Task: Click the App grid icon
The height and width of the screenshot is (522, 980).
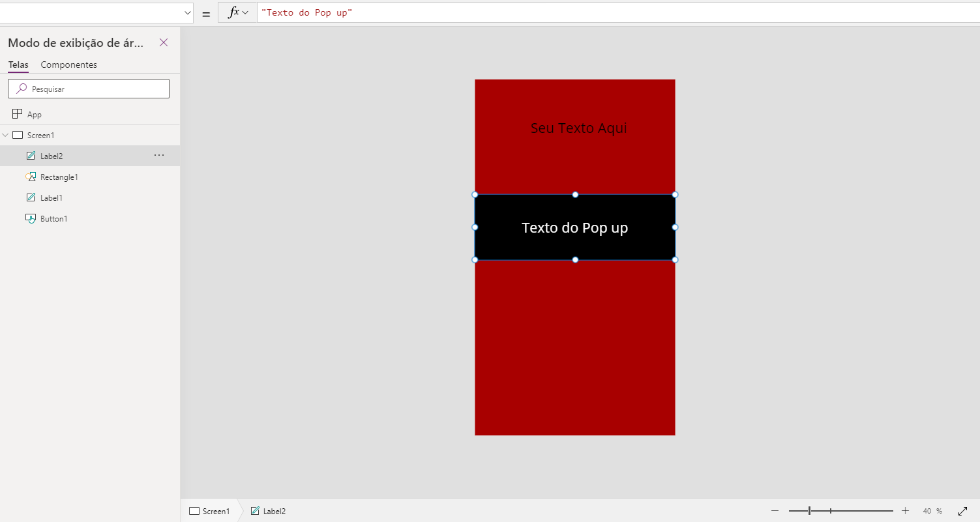Action: pos(17,114)
